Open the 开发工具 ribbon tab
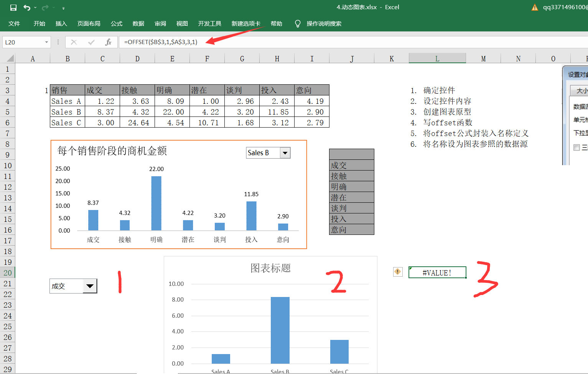This screenshot has height=374, width=588. (210, 24)
